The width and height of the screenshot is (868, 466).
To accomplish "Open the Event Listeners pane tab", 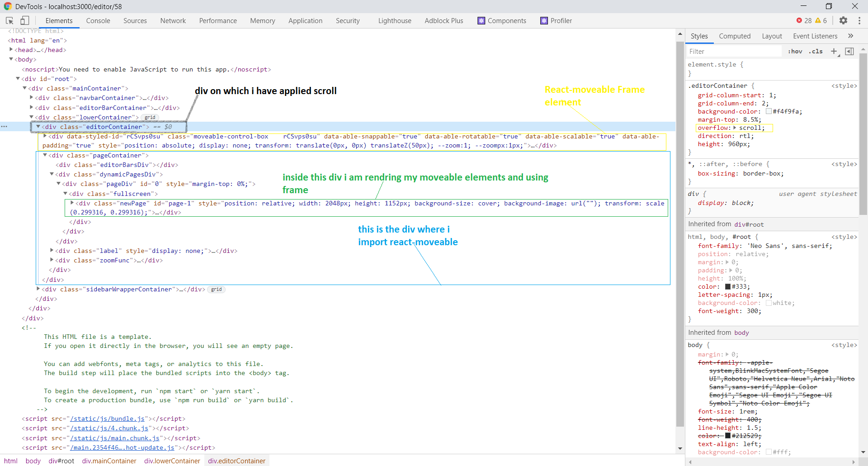I will (x=815, y=36).
